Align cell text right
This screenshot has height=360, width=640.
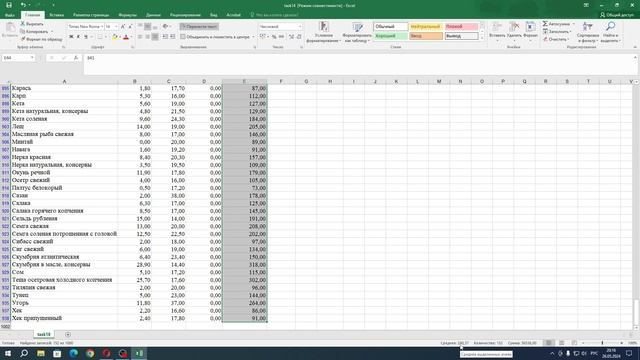pyautogui.click(x=155, y=37)
